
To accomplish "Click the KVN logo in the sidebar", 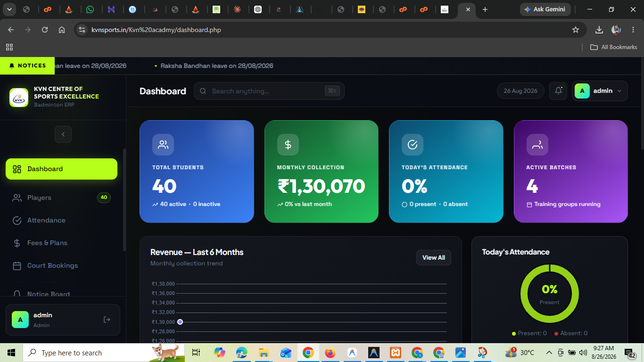I will tap(19, 98).
